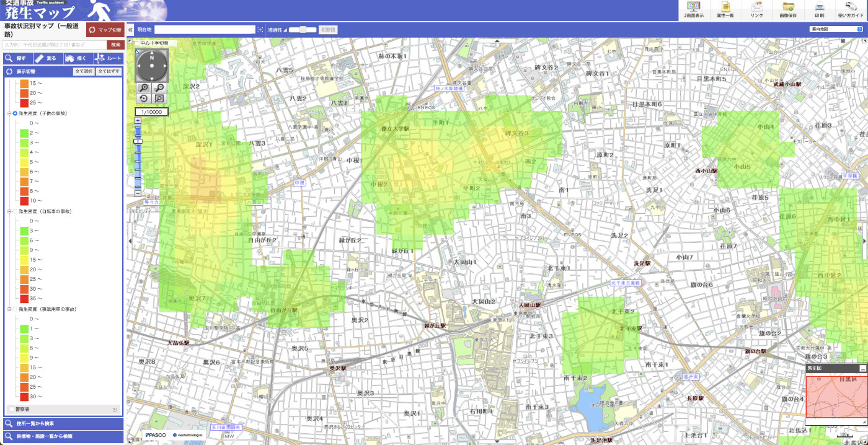Click the 検索 search button
The image size is (868, 445).
[115, 45]
